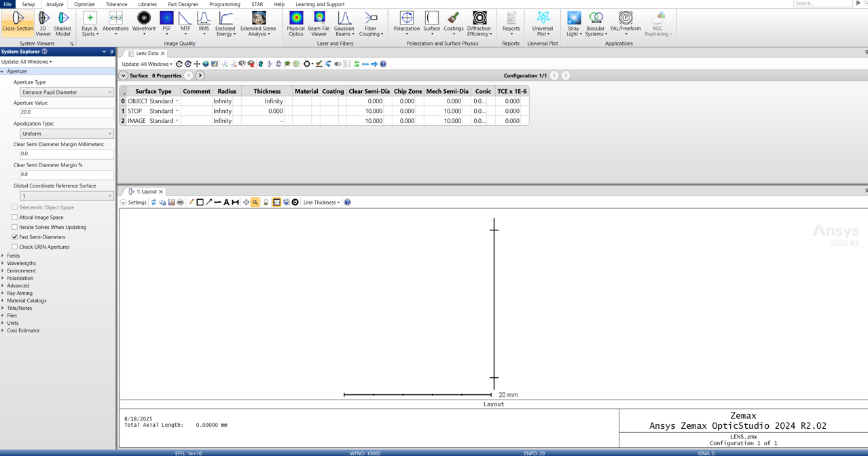
Task: Open the Shaded Model view
Action: (x=62, y=22)
